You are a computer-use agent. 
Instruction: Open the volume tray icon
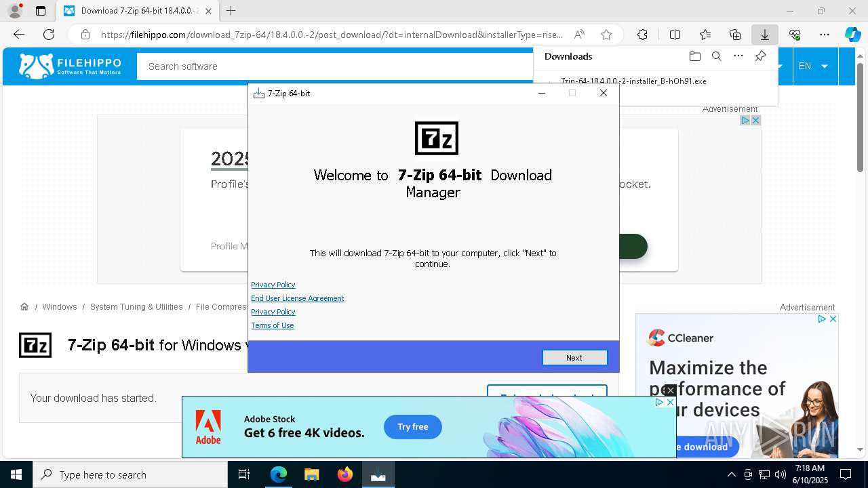pyautogui.click(x=781, y=474)
